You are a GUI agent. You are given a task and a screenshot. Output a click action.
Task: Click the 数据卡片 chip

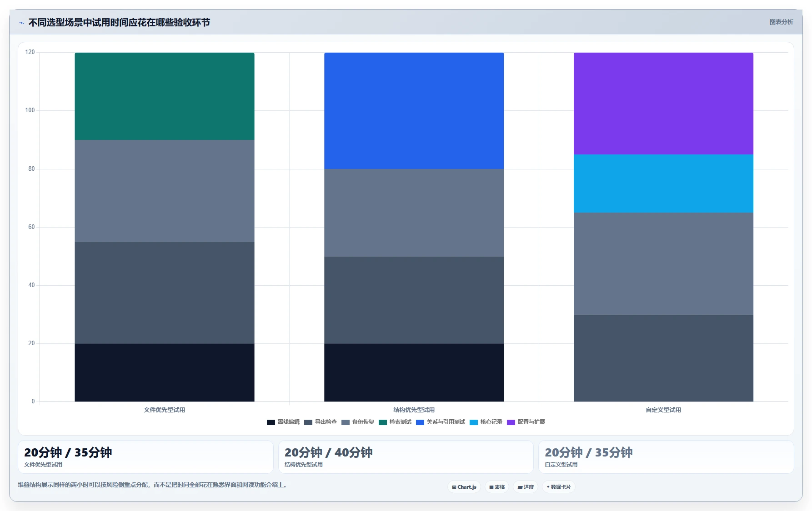[x=559, y=487]
